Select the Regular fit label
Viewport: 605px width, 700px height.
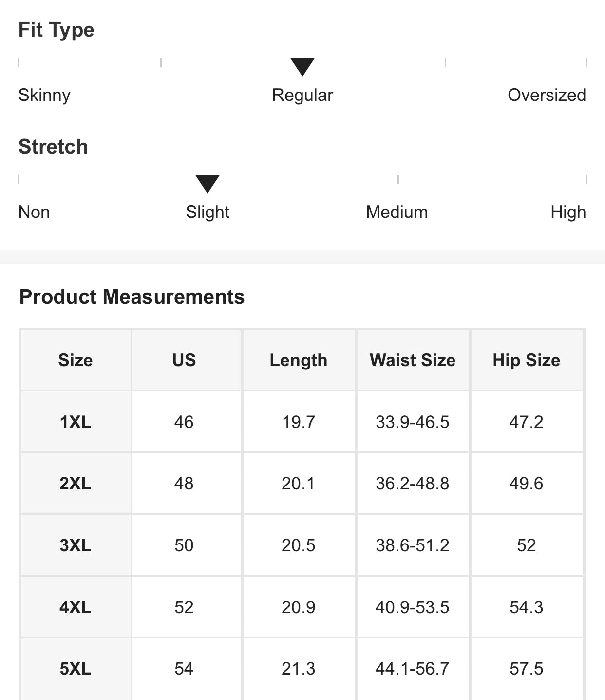pos(302,95)
